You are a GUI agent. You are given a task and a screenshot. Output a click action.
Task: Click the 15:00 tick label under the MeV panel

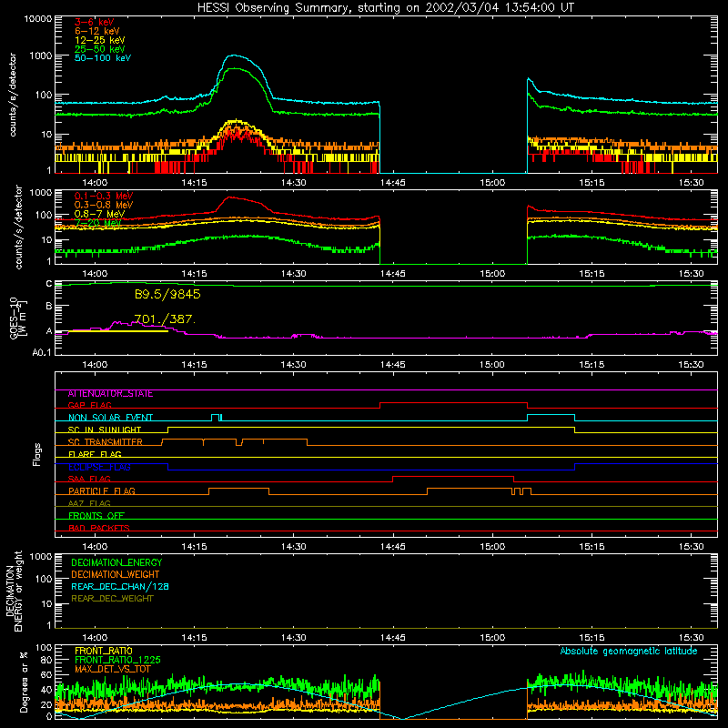(492, 274)
